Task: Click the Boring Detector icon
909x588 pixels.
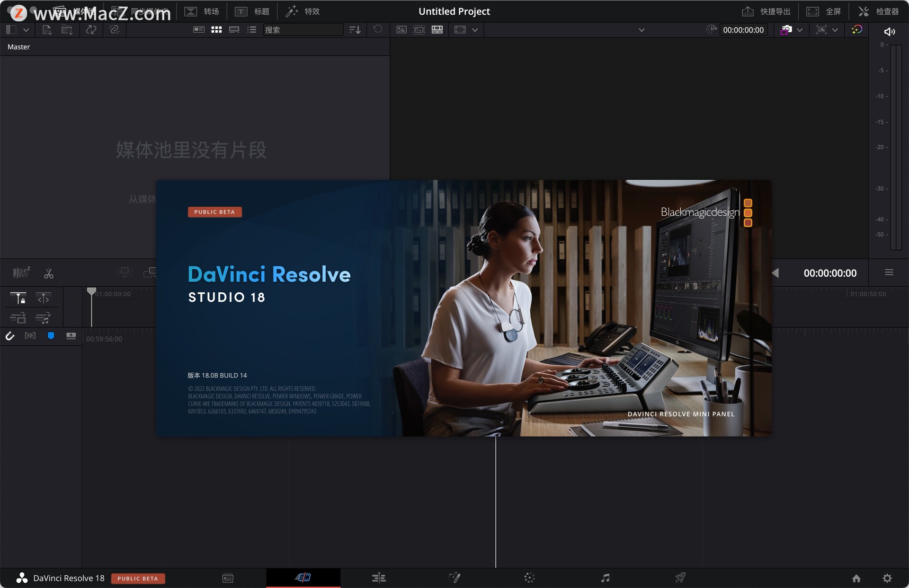Action: (x=21, y=272)
